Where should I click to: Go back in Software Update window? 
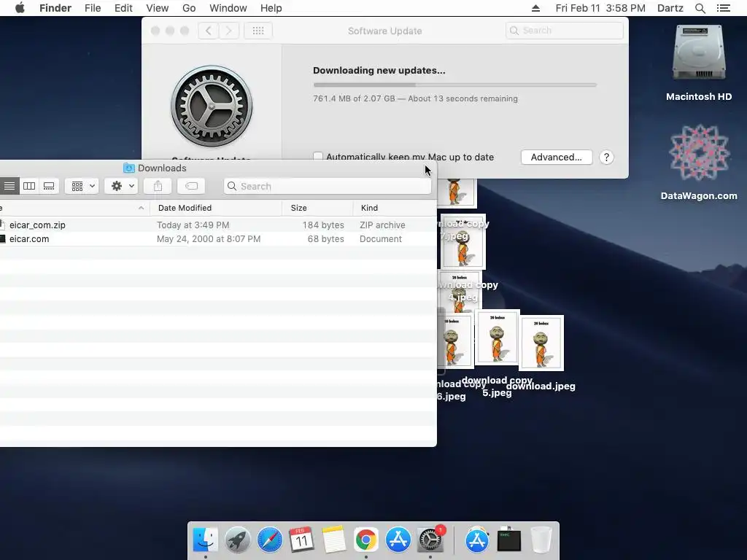[208, 31]
